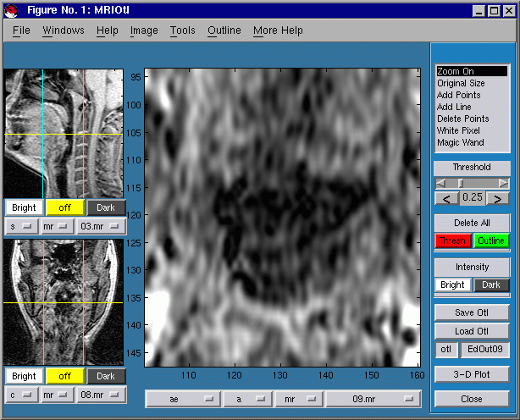Image resolution: width=520 pixels, height=420 pixels.
Task: Open the mr dropdown beside 09.mr
Action: (300, 399)
